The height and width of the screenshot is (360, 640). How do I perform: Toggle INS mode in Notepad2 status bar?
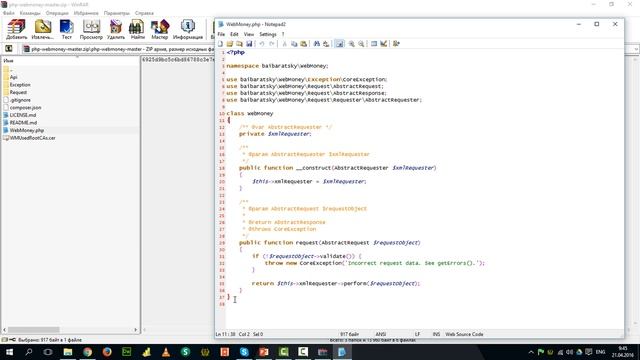point(436,334)
